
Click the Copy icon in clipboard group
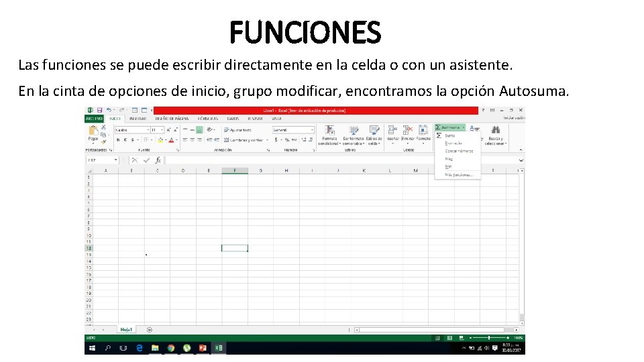103,135
